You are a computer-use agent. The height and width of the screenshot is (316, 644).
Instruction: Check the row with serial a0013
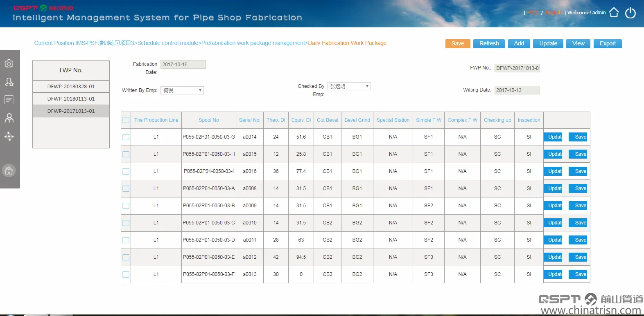pos(126,275)
